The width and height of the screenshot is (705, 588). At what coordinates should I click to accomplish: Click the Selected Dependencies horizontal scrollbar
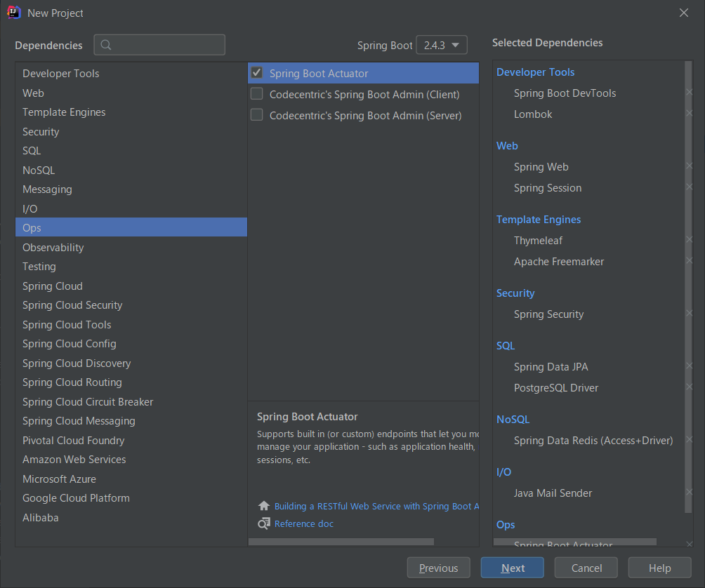pos(574,542)
